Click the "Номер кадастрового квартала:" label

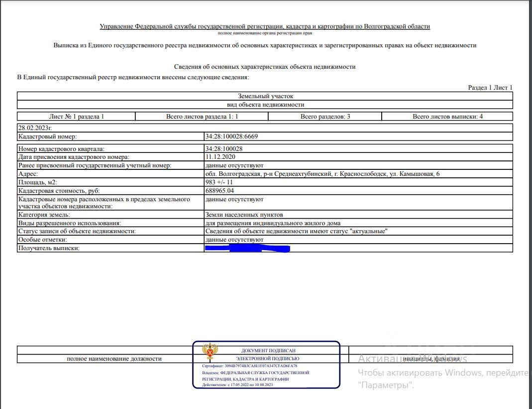(61, 149)
